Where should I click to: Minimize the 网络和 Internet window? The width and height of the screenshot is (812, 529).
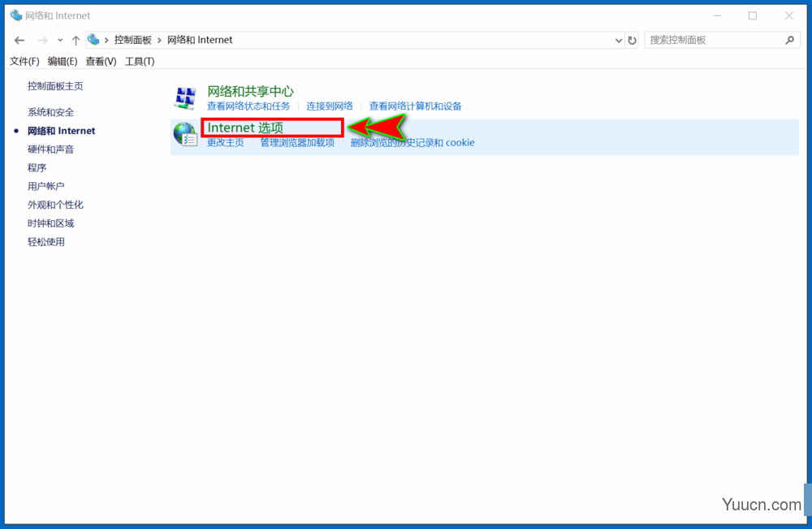point(717,15)
